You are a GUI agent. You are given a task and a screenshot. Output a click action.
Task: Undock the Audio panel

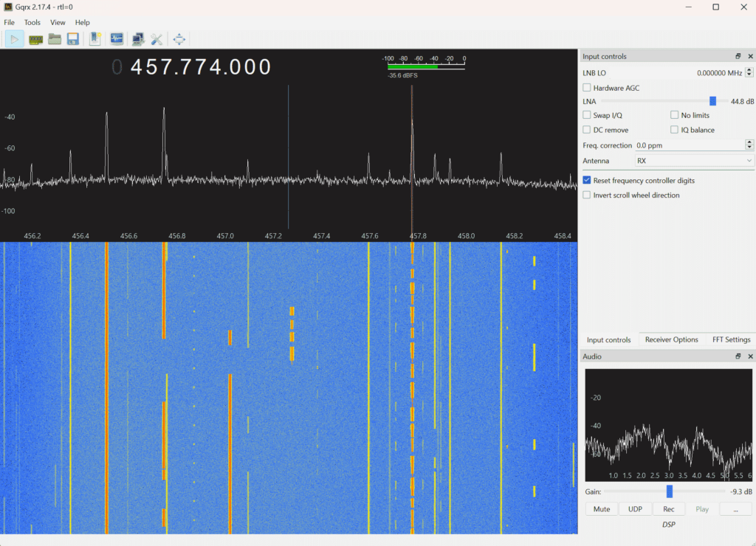coord(738,356)
